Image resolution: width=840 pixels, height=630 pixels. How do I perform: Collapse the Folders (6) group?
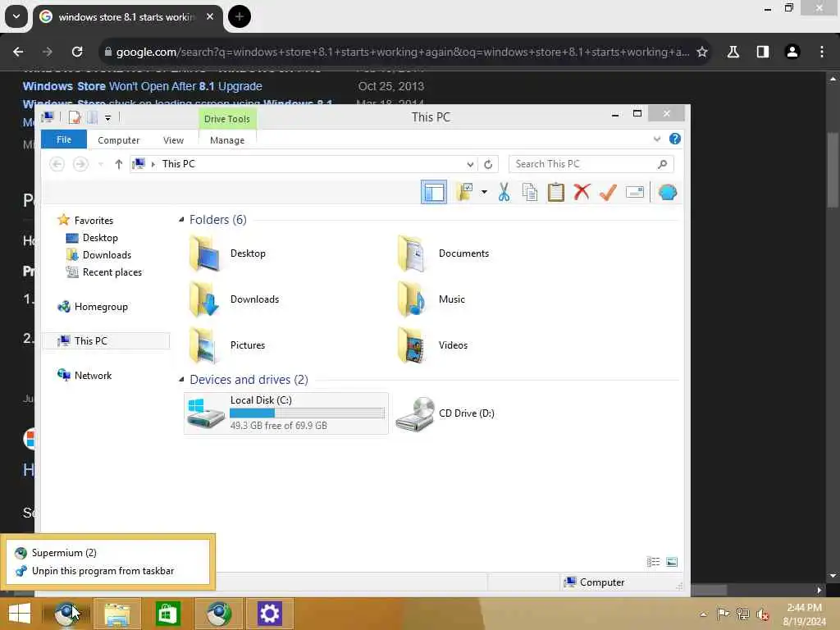tap(181, 220)
